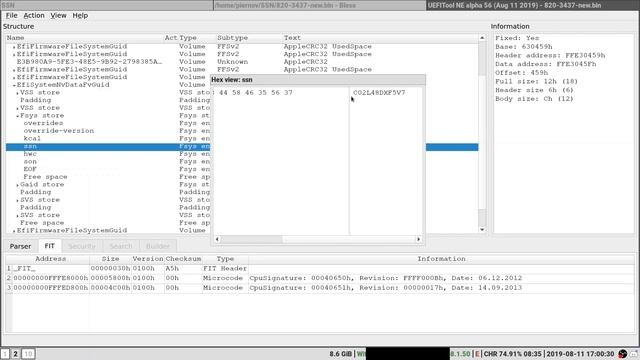Click the hex bytes 44 58 46 35 56 37
Image resolution: width=640 pixels, height=360 pixels.
(x=256, y=93)
